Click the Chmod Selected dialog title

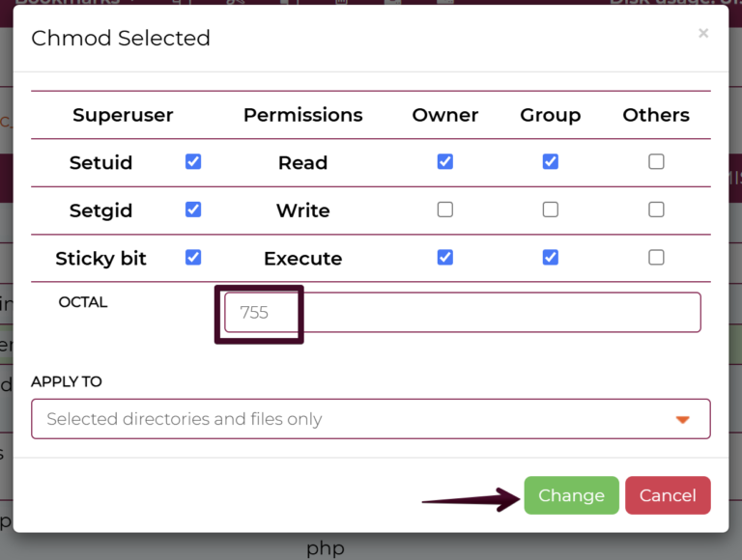point(121,39)
